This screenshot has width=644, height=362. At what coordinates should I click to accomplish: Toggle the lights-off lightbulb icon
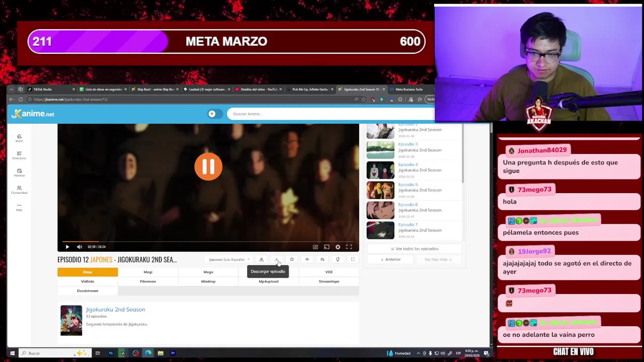click(338, 259)
